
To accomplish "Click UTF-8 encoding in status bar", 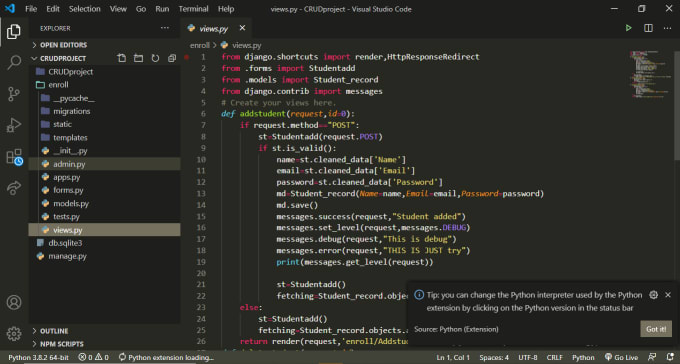I will (528, 357).
